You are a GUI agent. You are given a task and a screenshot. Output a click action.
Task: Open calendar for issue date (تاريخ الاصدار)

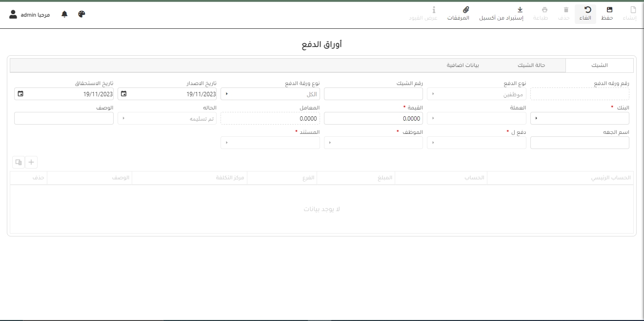coord(124,94)
